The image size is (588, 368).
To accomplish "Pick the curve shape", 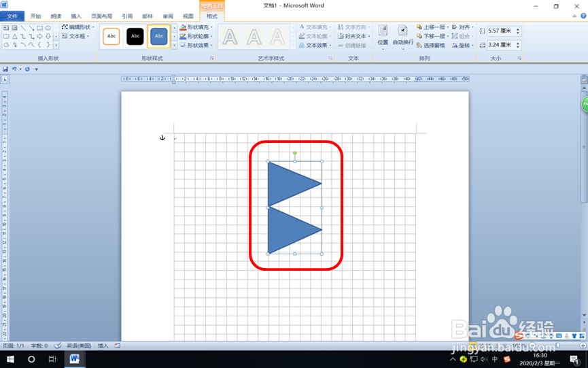I will pyautogui.click(x=31, y=45).
